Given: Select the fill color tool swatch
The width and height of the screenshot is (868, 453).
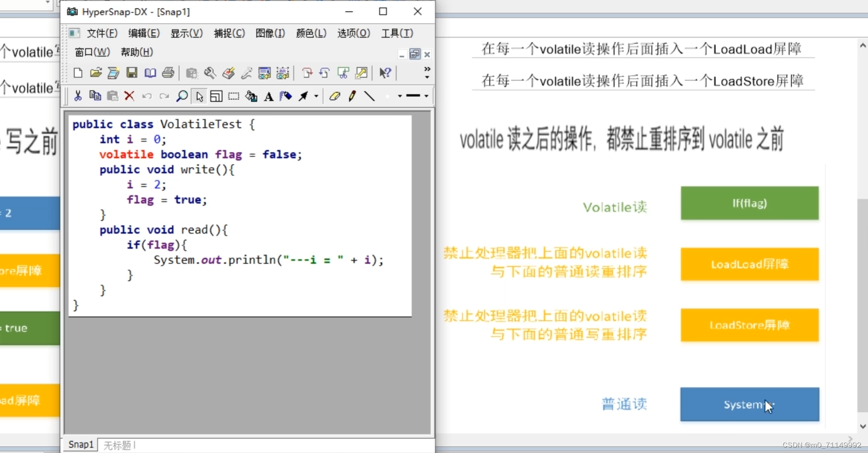Looking at the screenshot, I should point(251,96).
